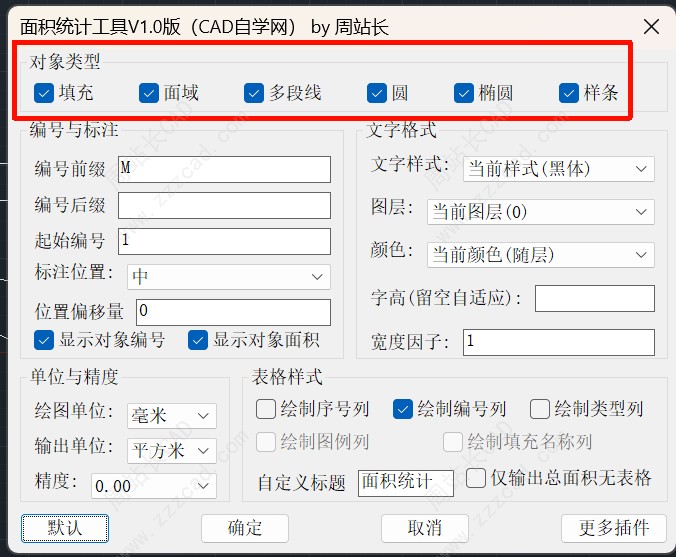Image resolution: width=676 pixels, height=557 pixels.
Task: Open the 图层 dropdown list
Action: (x=540, y=212)
